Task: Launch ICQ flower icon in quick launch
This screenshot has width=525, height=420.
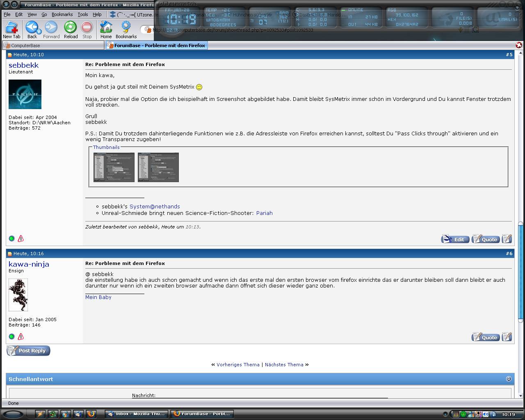Action: coord(53,414)
